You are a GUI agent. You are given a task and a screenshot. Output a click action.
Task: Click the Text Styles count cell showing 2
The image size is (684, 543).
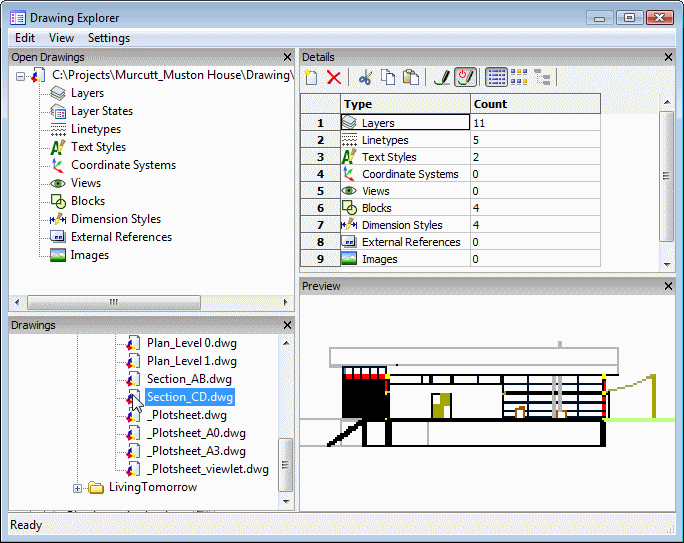[x=535, y=157]
